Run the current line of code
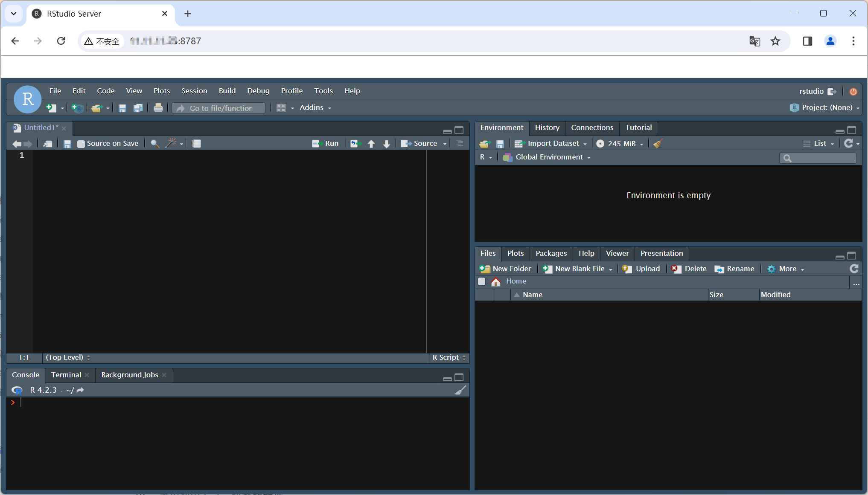The width and height of the screenshot is (868, 495). [x=326, y=143]
